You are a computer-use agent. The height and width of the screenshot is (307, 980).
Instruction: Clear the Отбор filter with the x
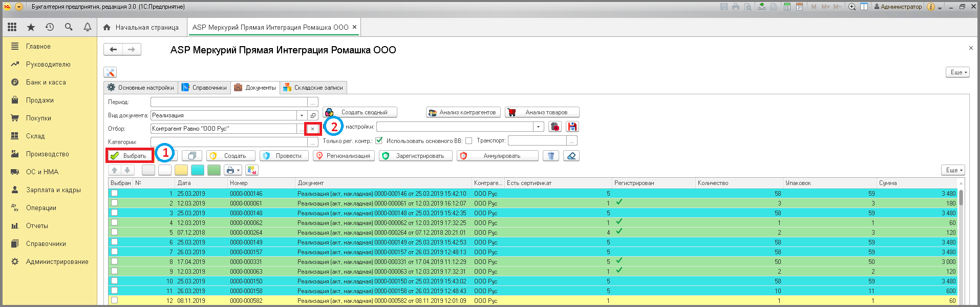pyautogui.click(x=312, y=129)
